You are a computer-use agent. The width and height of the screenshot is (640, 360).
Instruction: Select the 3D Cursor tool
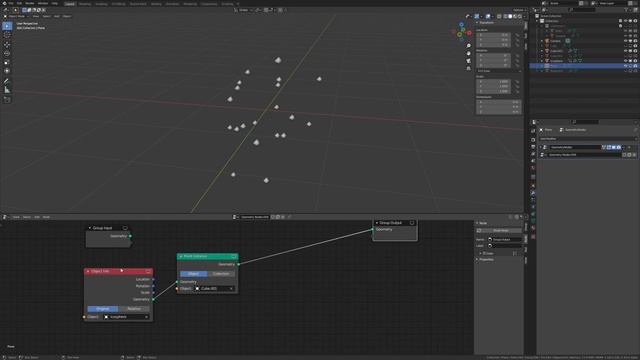[x=7, y=35]
